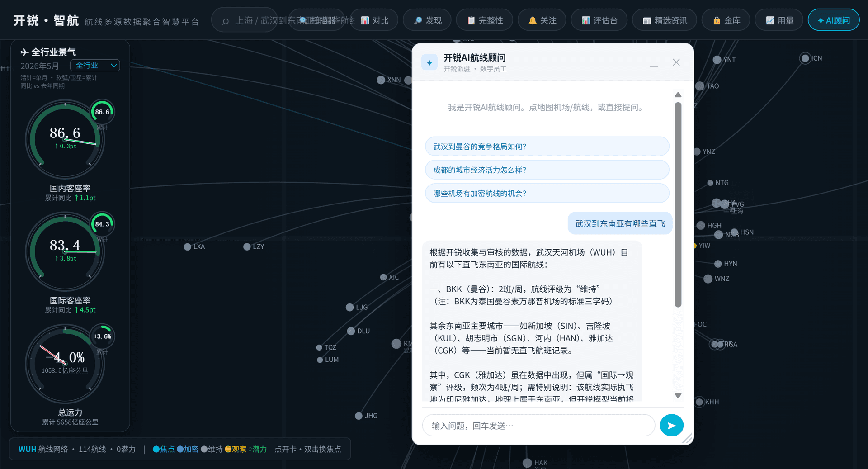868x469 pixels.
Task: Select the LZY airport node
Action: pyautogui.click(x=247, y=247)
